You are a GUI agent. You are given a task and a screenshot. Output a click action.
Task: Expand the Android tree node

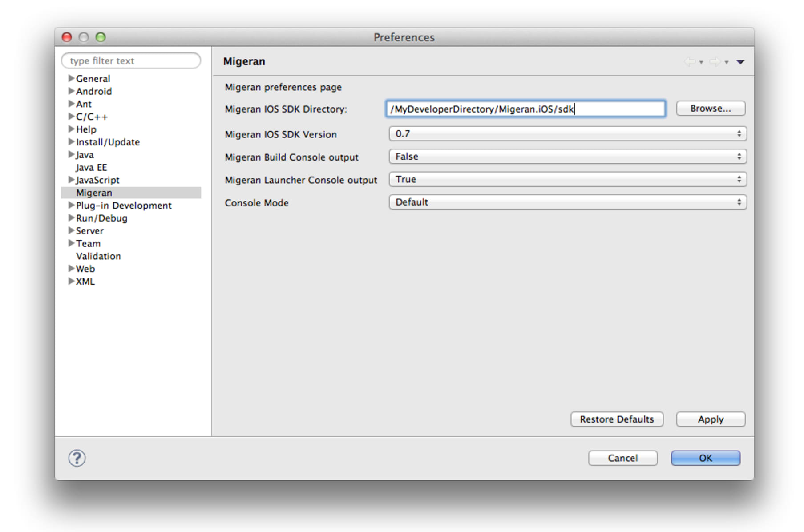(x=71, y=91)
